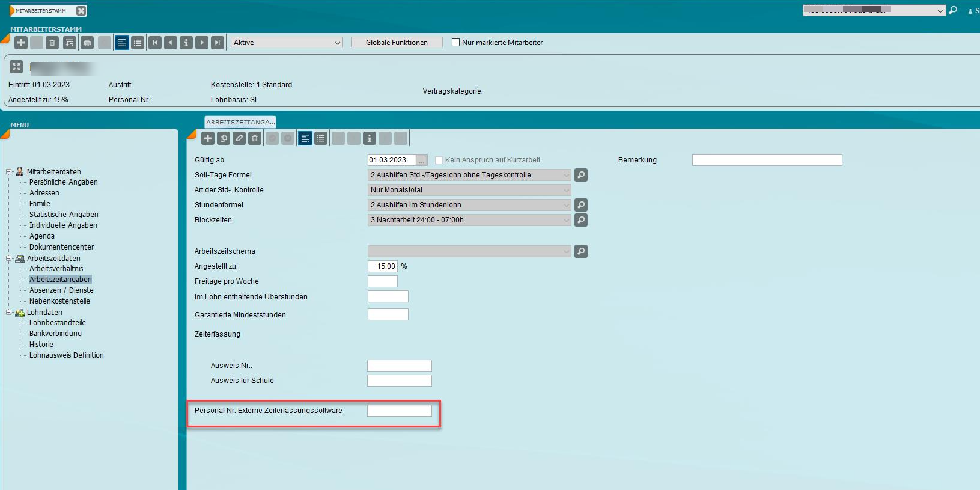980x490 pixels.
Task: Collapse the Lohndaten tree node
Action: pos(9,313)
